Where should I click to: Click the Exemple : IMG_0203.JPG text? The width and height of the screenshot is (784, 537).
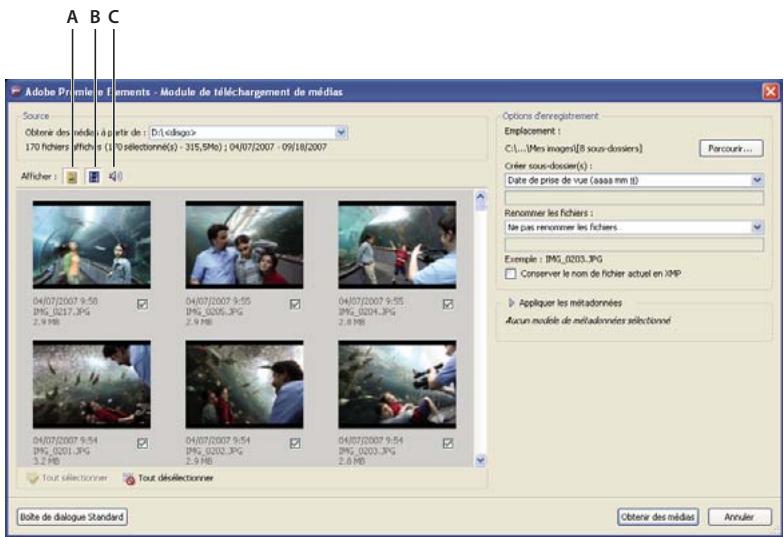(x=554, y=259)
